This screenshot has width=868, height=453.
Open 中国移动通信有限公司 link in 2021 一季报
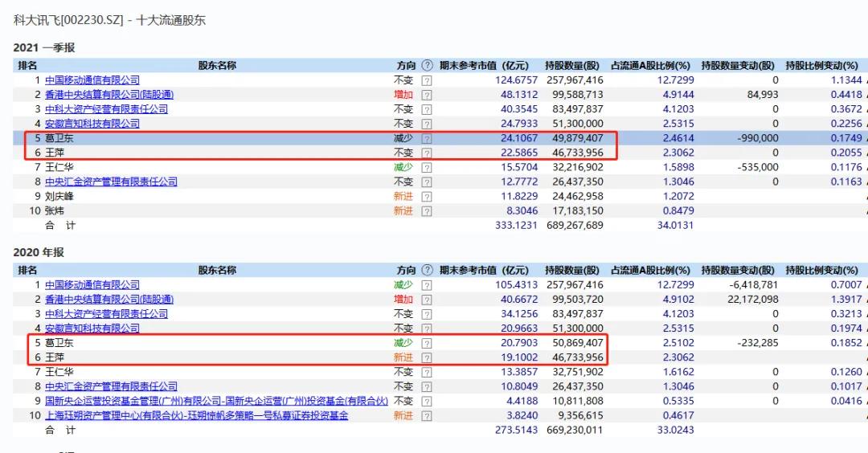(x=92, y=80)
